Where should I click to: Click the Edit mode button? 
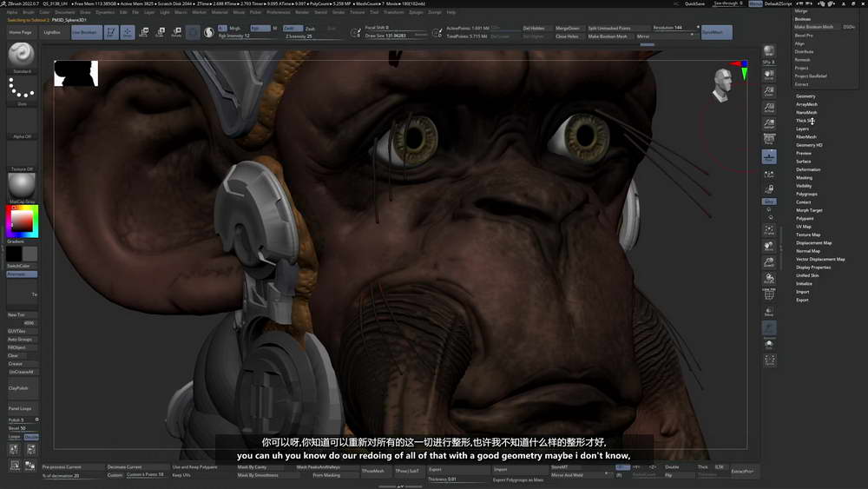click(x=111, y=32)
